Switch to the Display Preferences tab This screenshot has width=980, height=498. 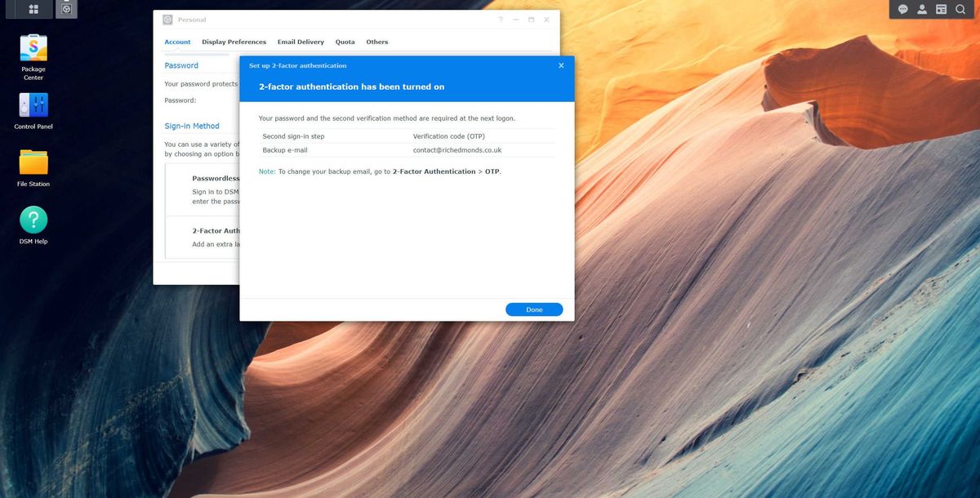(x=234, y=42)
